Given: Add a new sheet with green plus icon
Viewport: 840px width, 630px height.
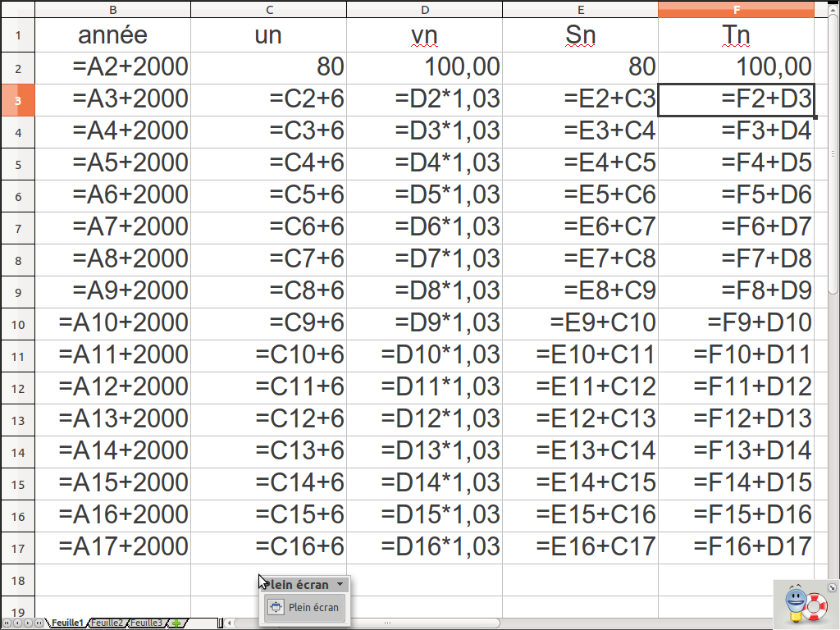Looking at the screenshot, I should [176, 623].
